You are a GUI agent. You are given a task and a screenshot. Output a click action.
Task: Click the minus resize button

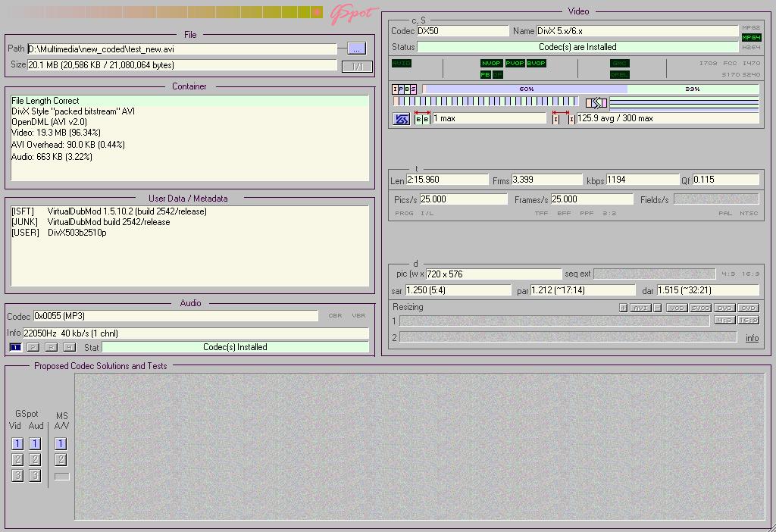[657, 308]
